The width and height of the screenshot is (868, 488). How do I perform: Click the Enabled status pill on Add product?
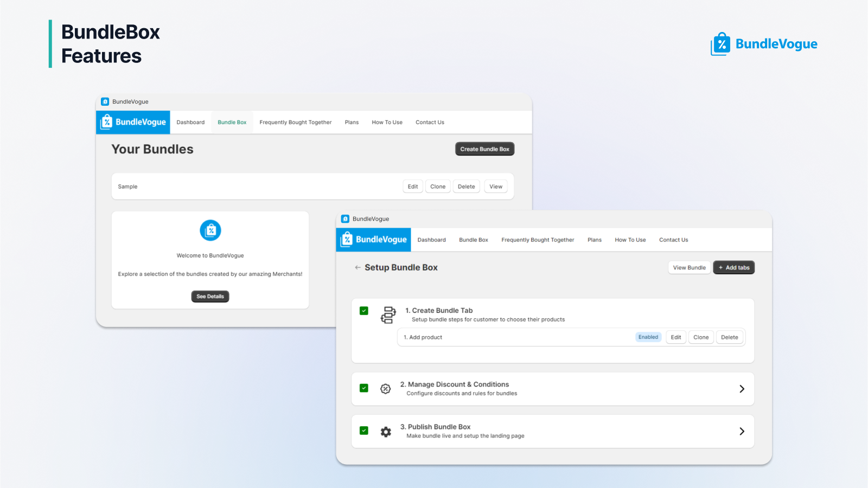[648, 337]
